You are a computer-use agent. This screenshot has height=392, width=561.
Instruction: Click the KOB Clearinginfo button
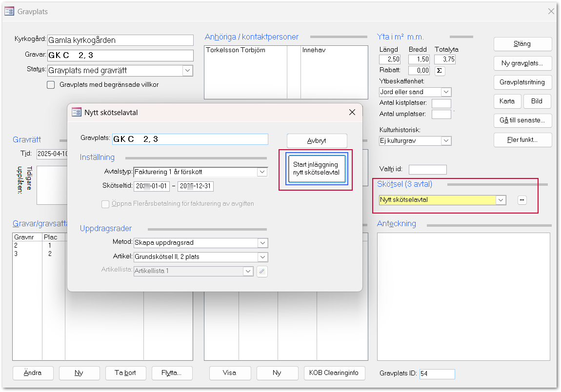tap(334, 373)
